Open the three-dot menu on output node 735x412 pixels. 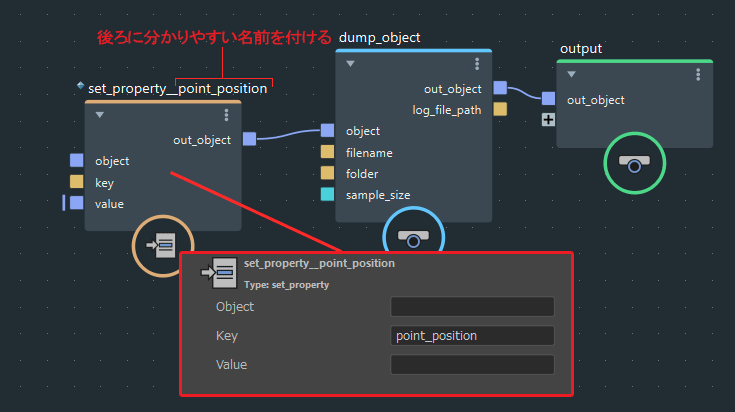698,75
